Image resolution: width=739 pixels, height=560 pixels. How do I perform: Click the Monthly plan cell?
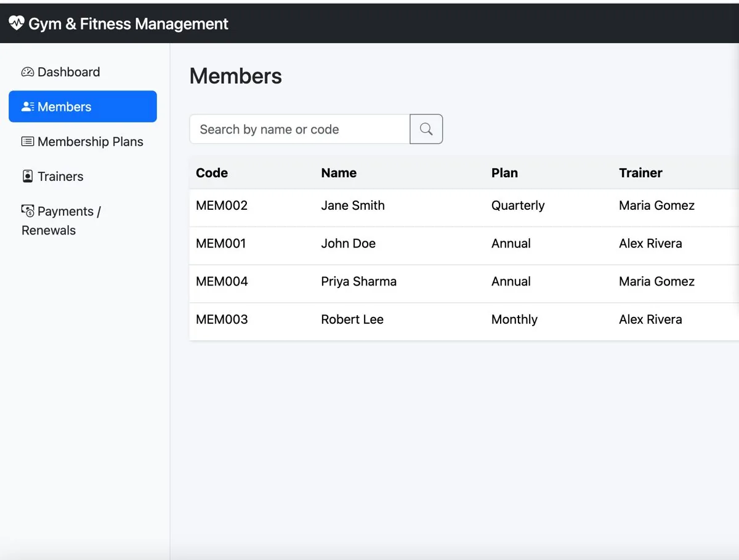(x=514, y=320)
